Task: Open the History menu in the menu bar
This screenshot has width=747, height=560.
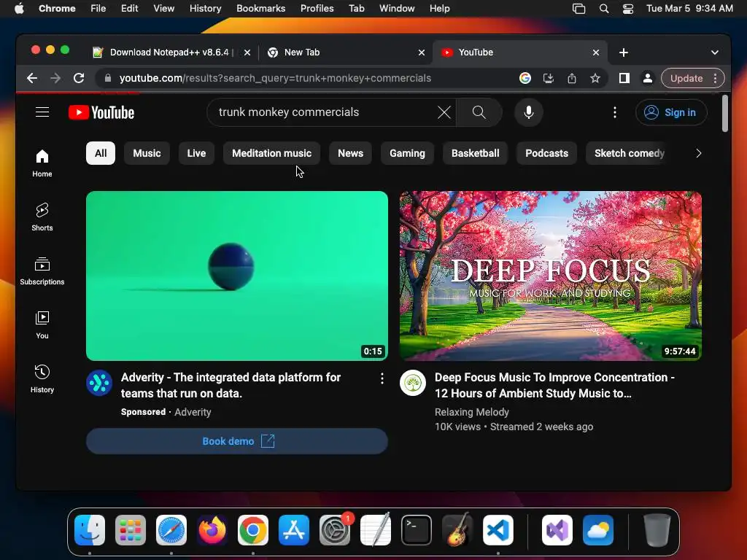Action: tap(205, 8)
